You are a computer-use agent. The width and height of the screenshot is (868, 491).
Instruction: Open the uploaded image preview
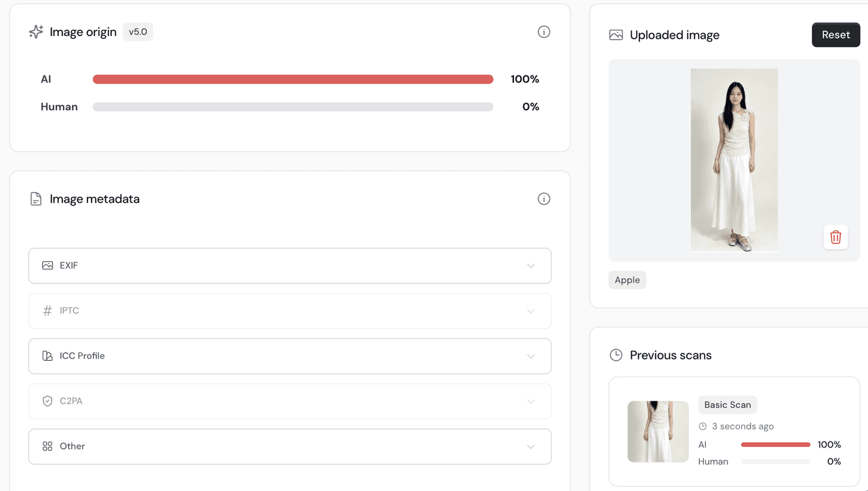tap(734, 160)
